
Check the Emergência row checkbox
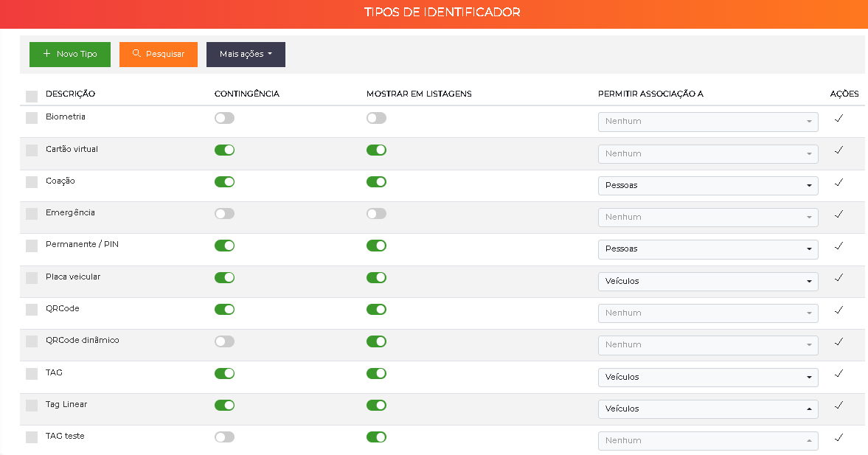point(32,214)
